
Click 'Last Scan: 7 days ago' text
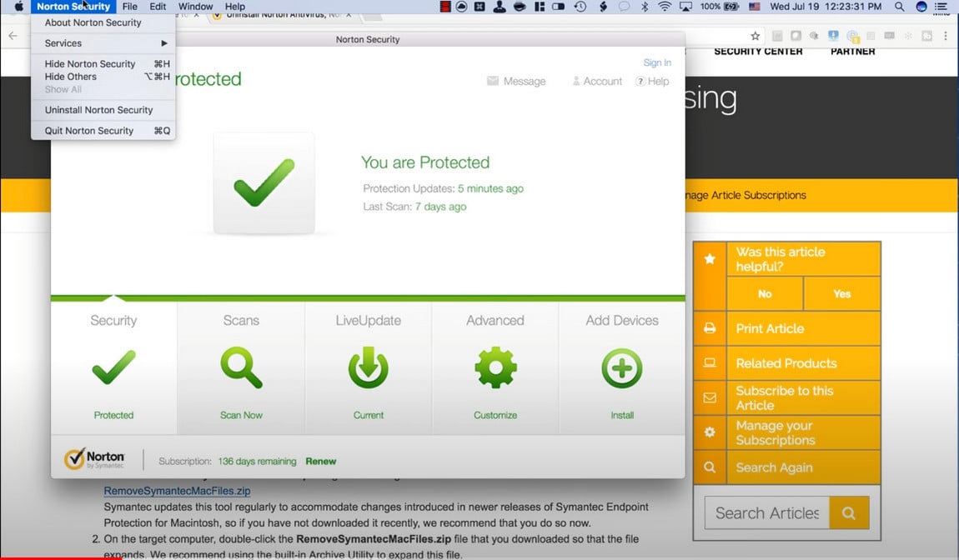[414, 207]
